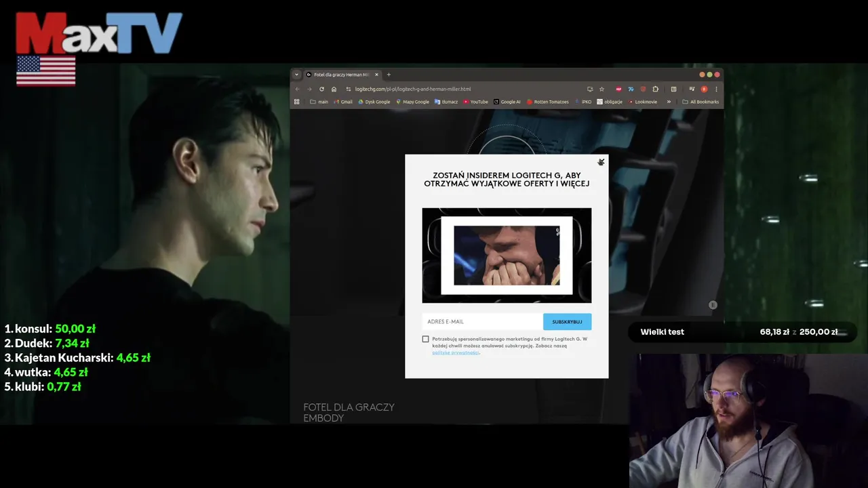
Task: Click the SUBSKRYBUJ button
Action: click(567, 322)
